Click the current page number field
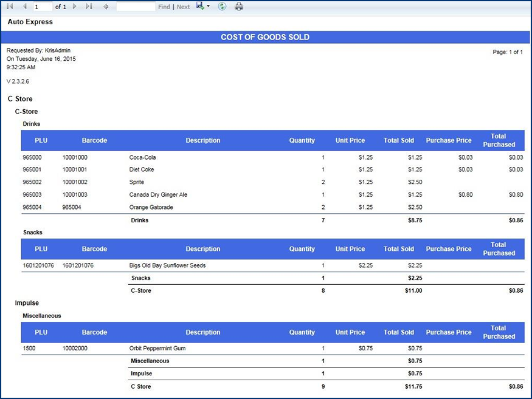The height and width of the screenshot is (399, 532). 43,7
